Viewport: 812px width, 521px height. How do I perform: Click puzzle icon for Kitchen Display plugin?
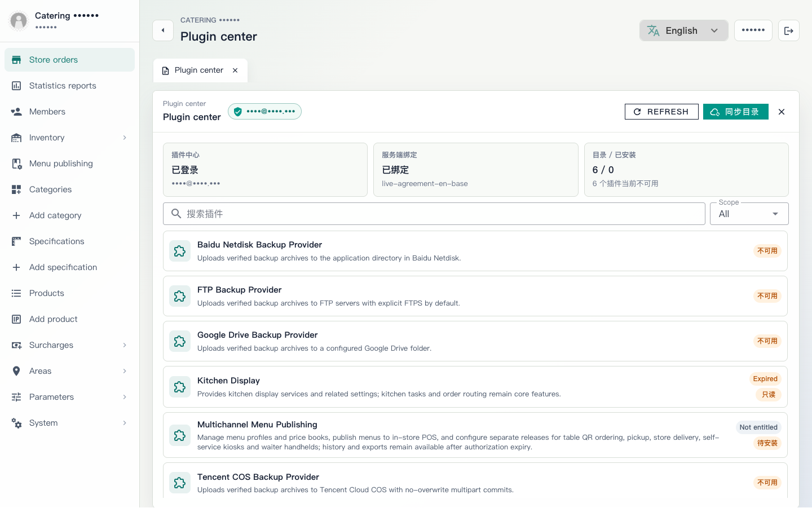[x=180, y=387]
